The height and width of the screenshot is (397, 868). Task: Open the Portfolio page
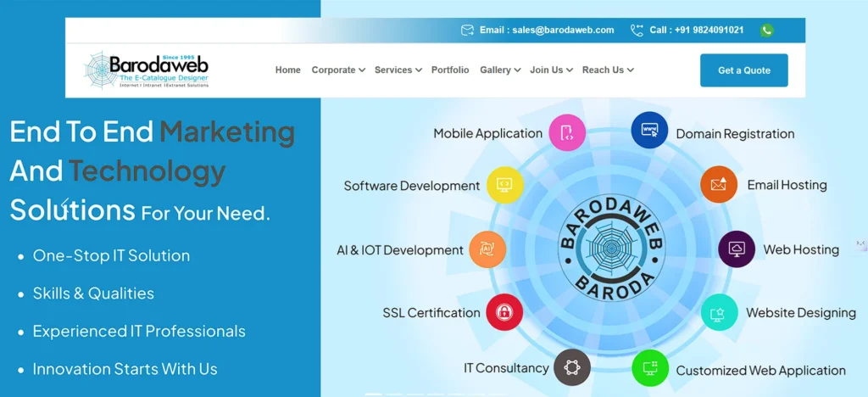coord(450,70)
